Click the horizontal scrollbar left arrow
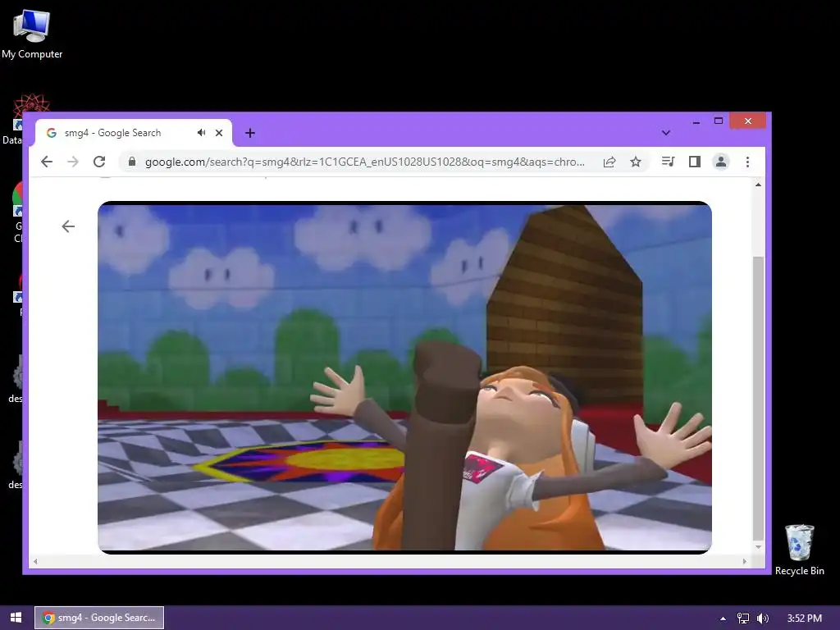The image size is (840, 630). tap(35, 561)
